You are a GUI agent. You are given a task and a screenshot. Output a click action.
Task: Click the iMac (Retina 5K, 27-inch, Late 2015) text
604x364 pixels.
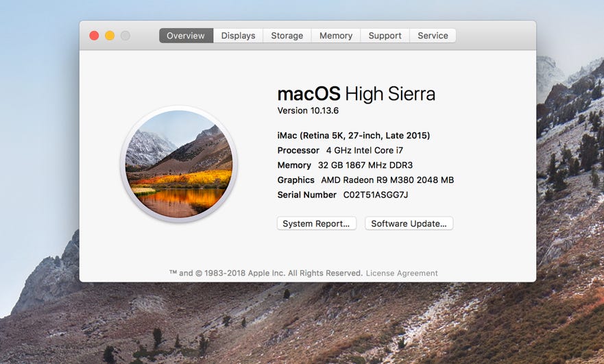354,136
